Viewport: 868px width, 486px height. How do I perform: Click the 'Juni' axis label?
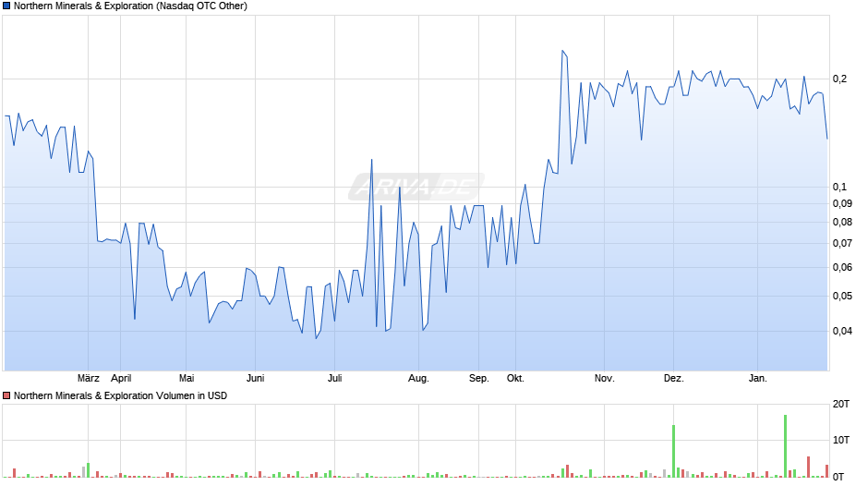(x=255, y=379)
